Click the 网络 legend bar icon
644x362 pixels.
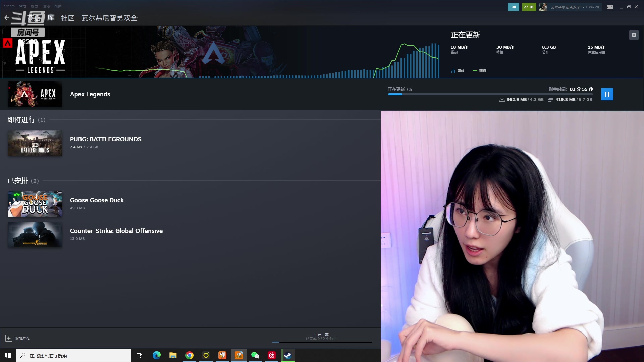point(453,71)
